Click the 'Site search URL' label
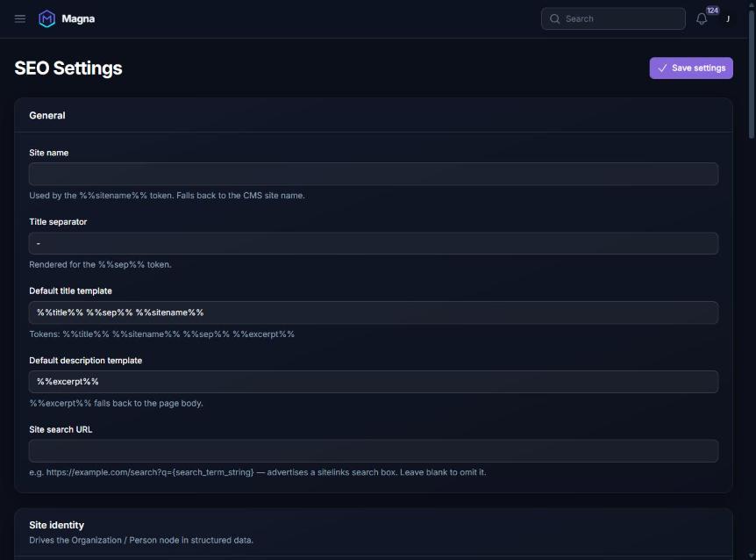Image resolution: width=756 pixels, height=560 pixels. [61, 429]
